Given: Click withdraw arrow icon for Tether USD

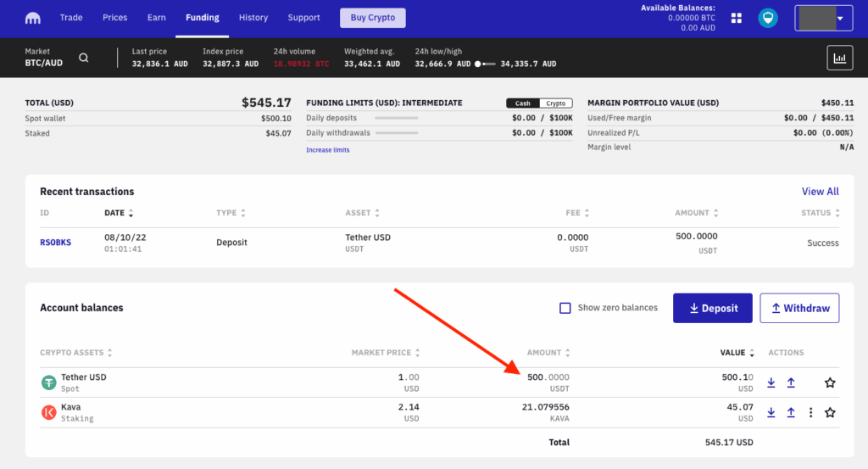Looking at the screenshot, I should 791,382.
